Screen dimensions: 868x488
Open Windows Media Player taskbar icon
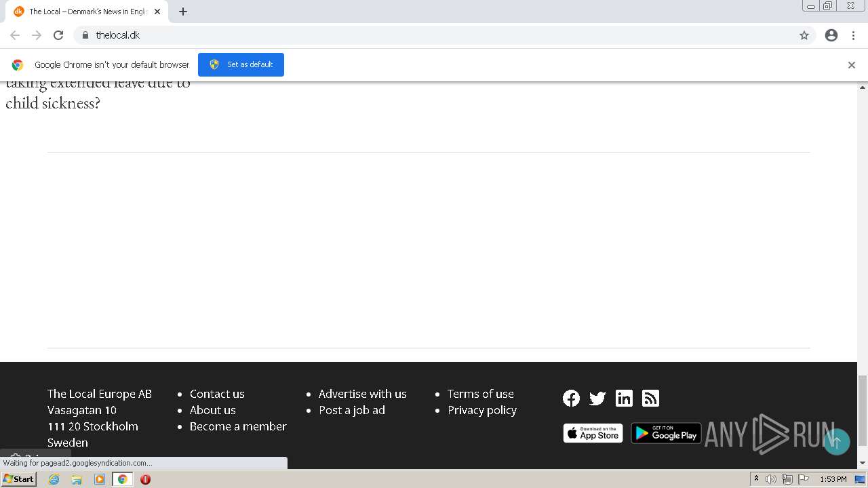point(100,479)
